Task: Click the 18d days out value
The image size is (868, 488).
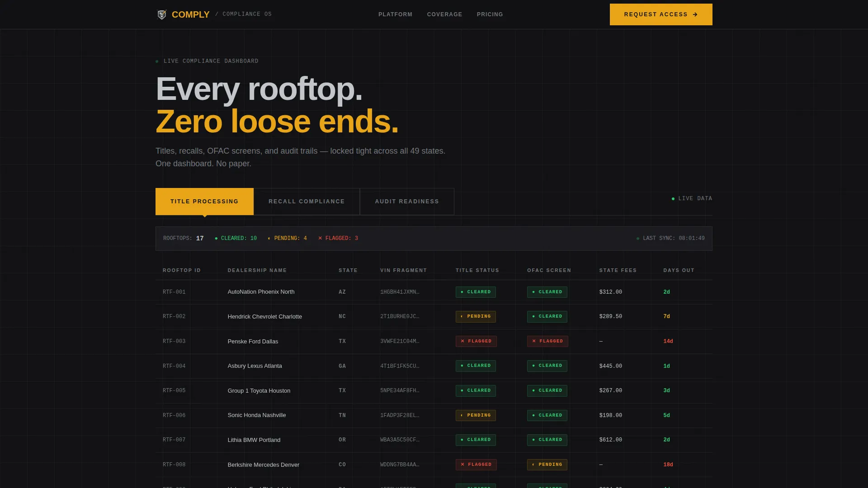Action: [x=668, y=465]
